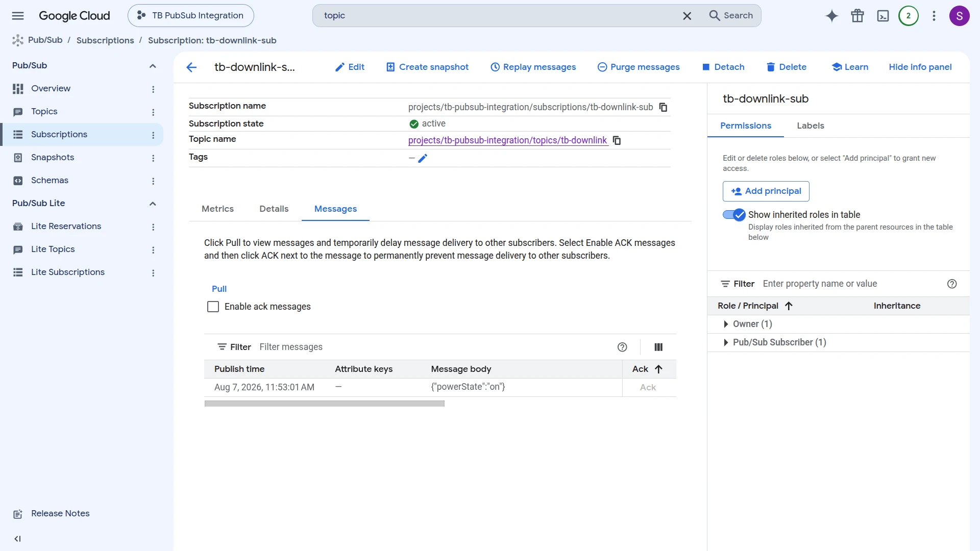This screenshot has width=980, height=551.
Task: Open the tb-downlink topic link
Action: (x=508, y=140)
